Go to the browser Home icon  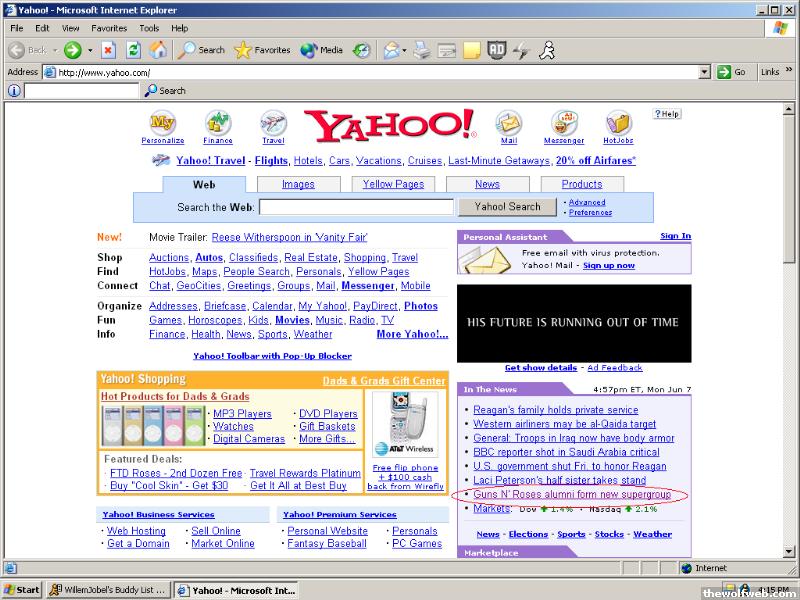coord(158,50)
